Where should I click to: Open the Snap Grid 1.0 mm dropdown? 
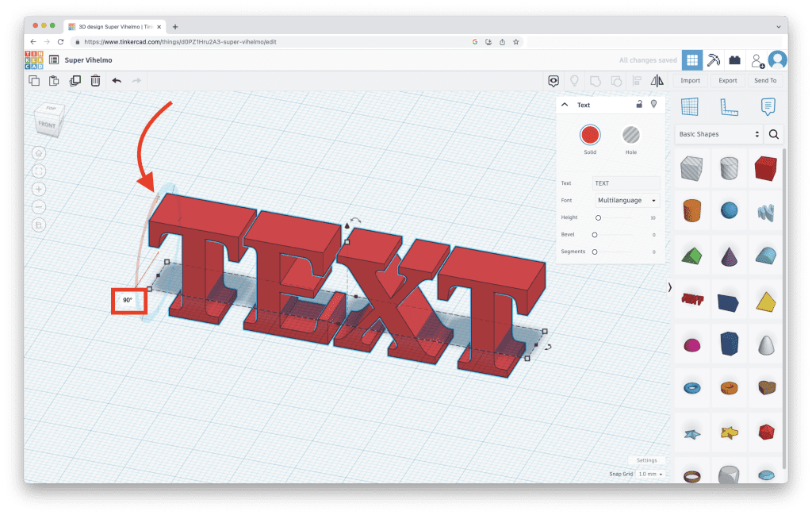(649, 474)
